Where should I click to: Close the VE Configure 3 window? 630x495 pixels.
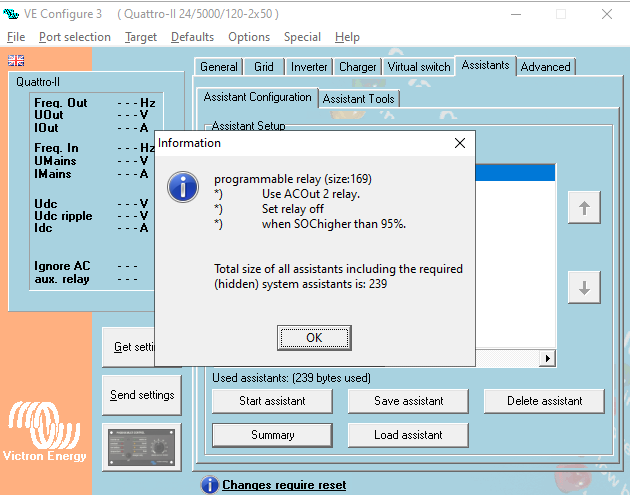click(607, 14)
